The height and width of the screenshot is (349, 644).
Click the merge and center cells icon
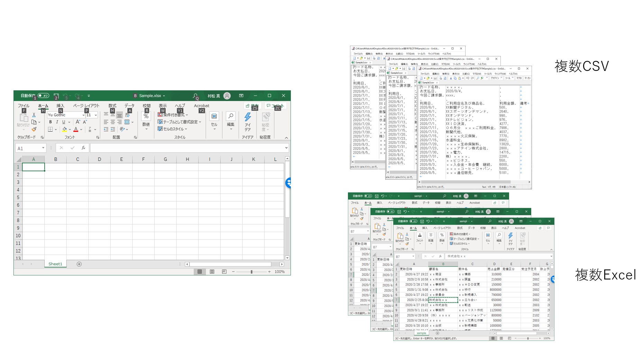(127, 122)
